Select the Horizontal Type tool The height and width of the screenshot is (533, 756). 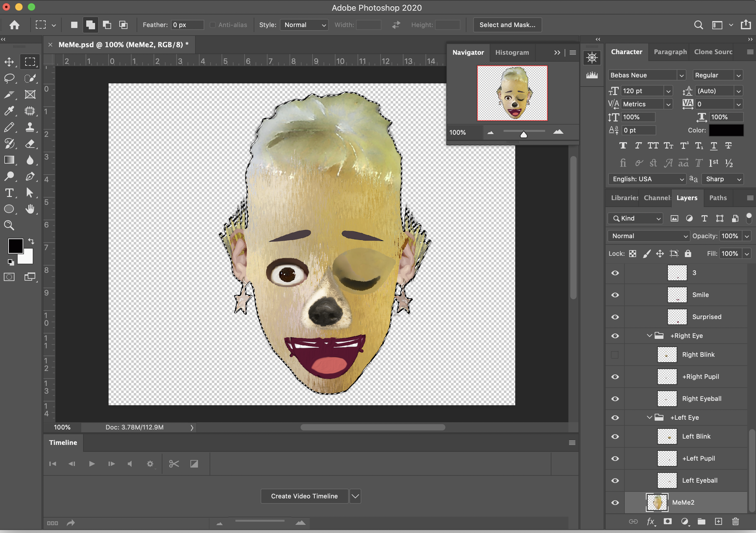pos(9,193)
